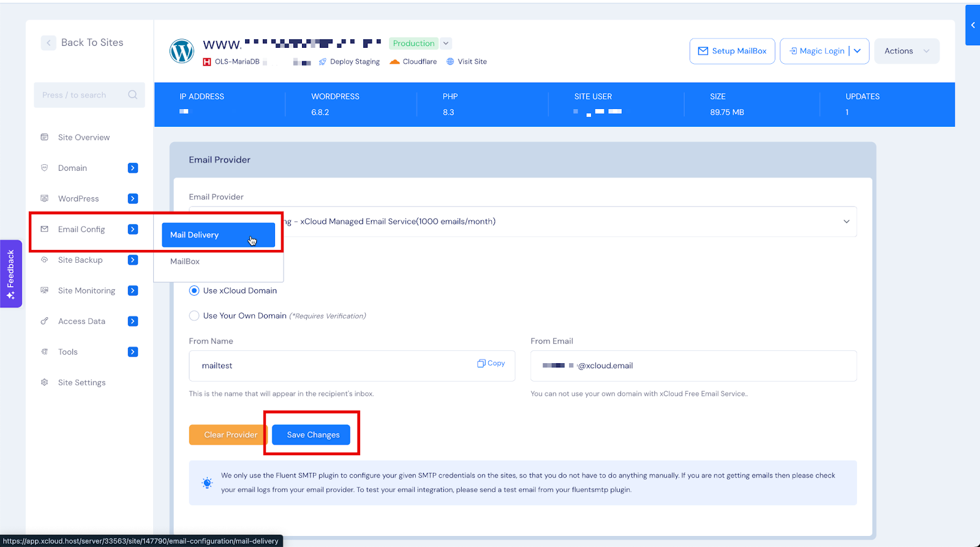
Task: Click the Site Monitoring sidebar icon
Action: pos(44,290)
